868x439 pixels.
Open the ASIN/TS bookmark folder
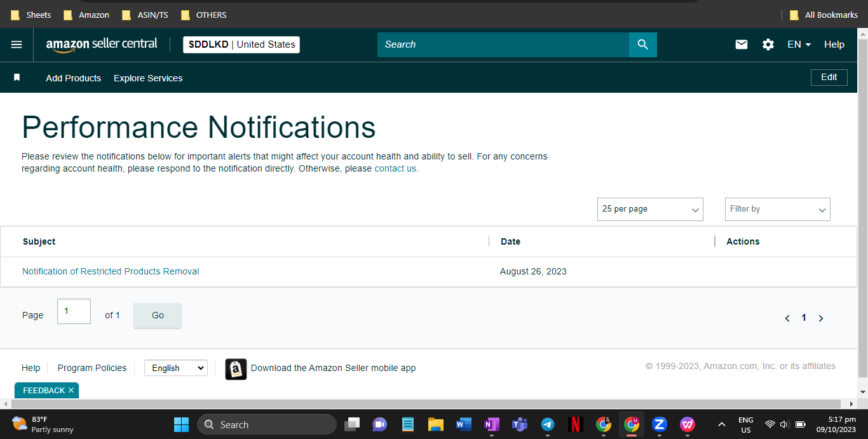click(x=145, y=15)
